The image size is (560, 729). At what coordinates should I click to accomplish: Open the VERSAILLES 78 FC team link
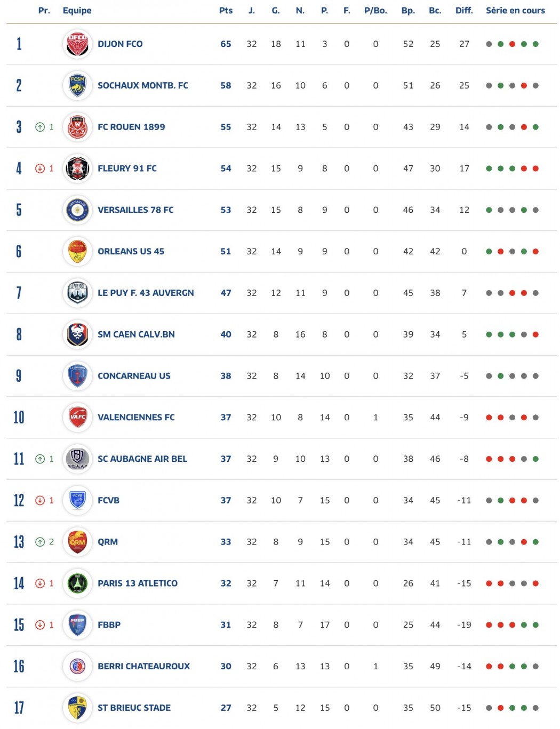(x=135, y=210)
